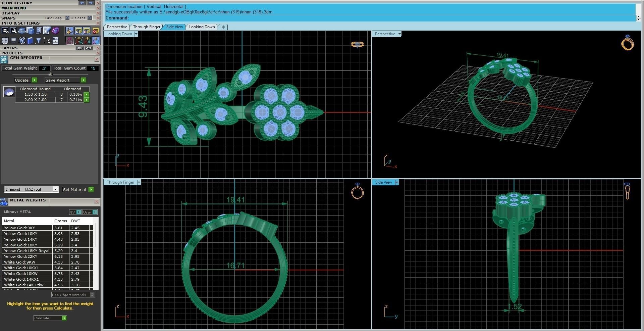Viewport: 644px width, 331px height.
Task: Add a new viewport tab with plus
Action: click(223, 27)
